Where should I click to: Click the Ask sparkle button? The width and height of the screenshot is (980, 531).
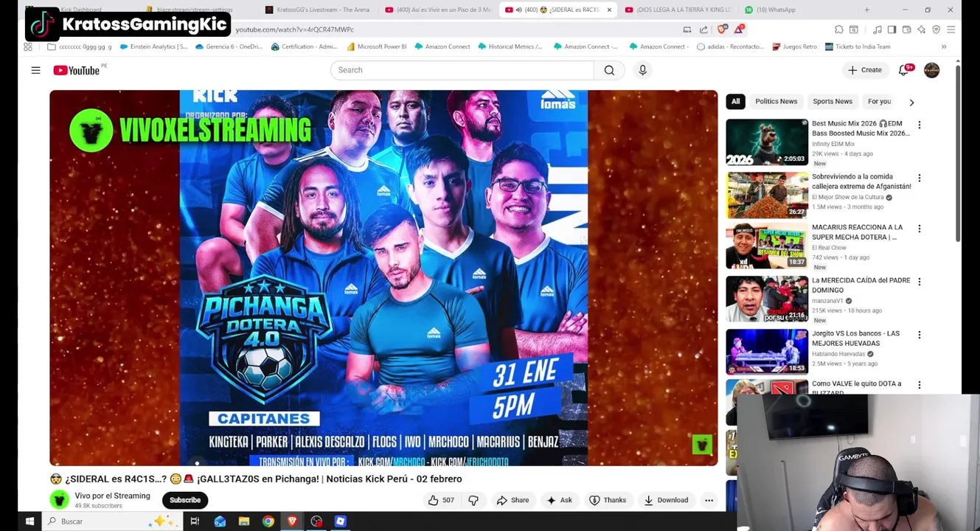tap(559, 500)
